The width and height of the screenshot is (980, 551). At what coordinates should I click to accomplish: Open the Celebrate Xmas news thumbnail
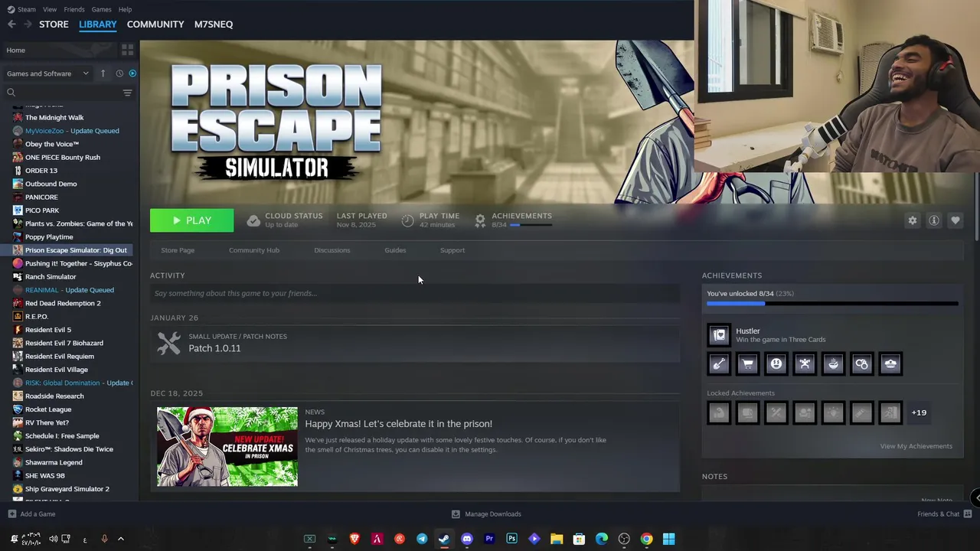(x=227, y=446)
